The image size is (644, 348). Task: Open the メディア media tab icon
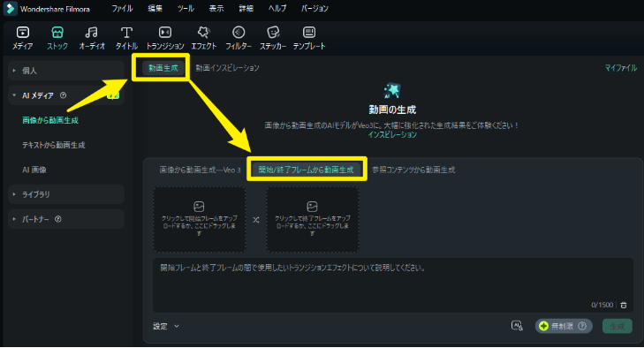pos(23,33)
